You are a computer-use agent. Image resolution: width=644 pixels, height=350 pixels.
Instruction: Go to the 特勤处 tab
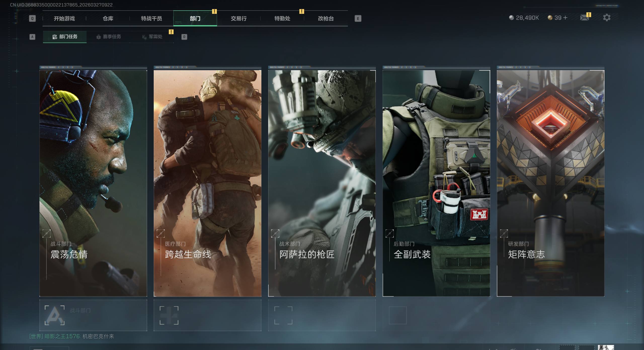282,18
